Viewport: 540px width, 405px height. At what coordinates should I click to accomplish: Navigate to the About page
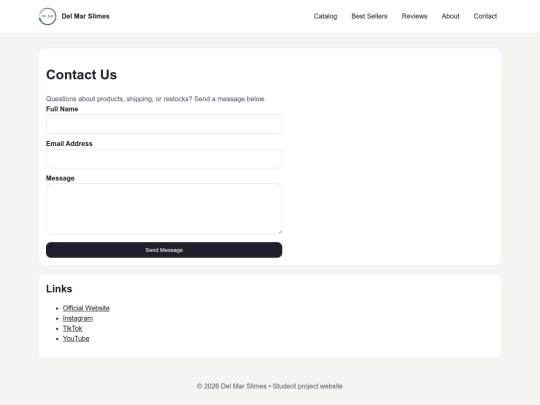click(x=450, y=16)
